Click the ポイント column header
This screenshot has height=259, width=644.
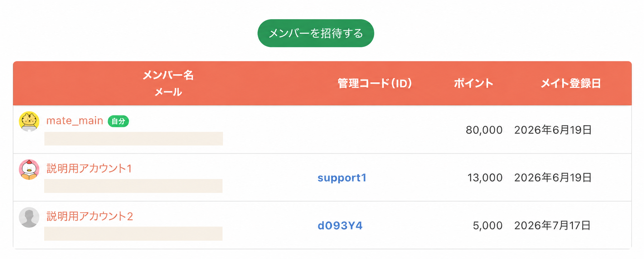(x=473, y=83)
